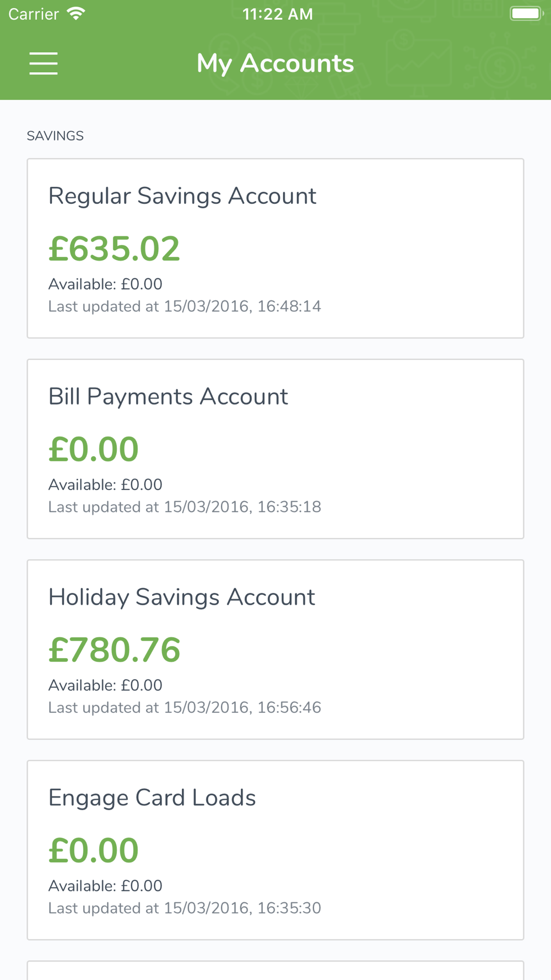Click the My Accounts header title
This screenshot has width=551, height=980.
275,63
